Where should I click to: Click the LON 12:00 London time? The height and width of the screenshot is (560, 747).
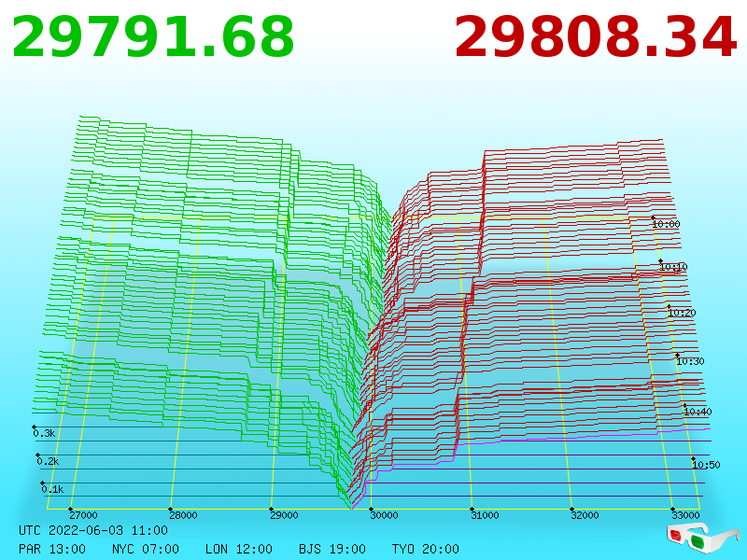pos(239,549)
